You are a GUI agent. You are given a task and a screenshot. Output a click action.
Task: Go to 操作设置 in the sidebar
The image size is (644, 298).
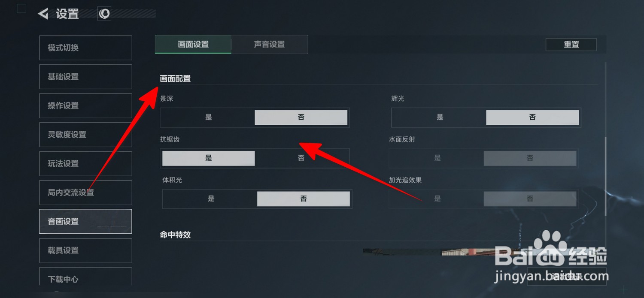[x=85, y=105]
